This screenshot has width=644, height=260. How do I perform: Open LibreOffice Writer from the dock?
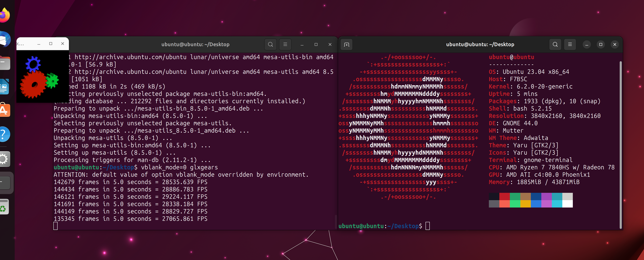tap(5, 87)
